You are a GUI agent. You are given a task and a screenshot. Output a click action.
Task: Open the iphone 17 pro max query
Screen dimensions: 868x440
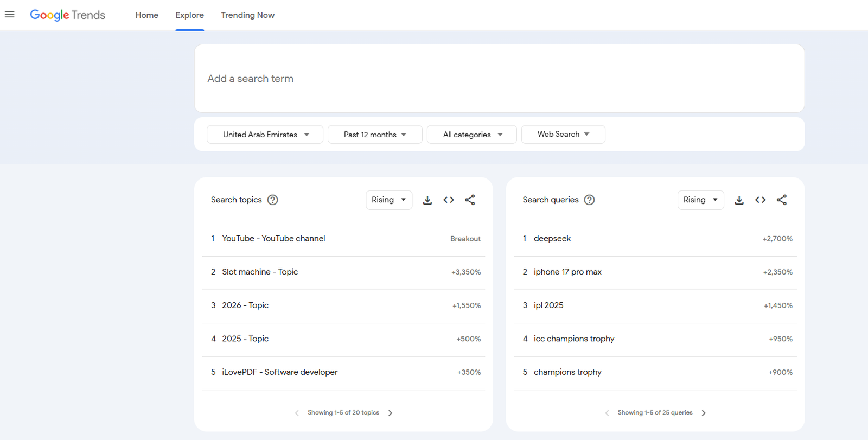[655, 272]
